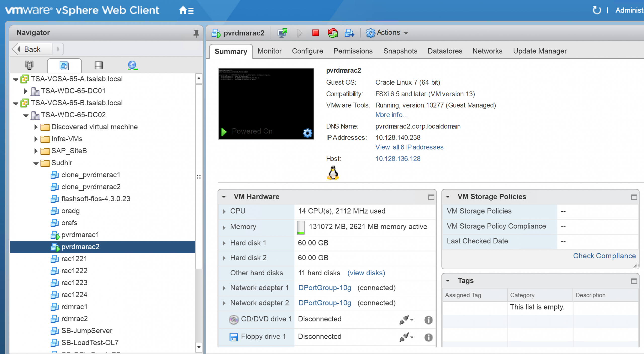Viewport: 644px width, 354px height.
Task: Click the Launch Console monitor icon
Action: pos(282,33)
